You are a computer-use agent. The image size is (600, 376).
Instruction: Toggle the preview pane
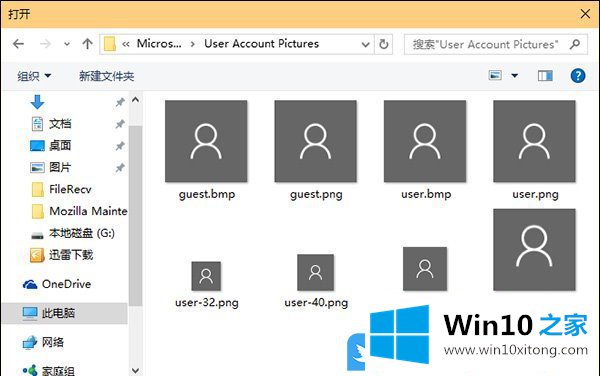click(545, 76)
